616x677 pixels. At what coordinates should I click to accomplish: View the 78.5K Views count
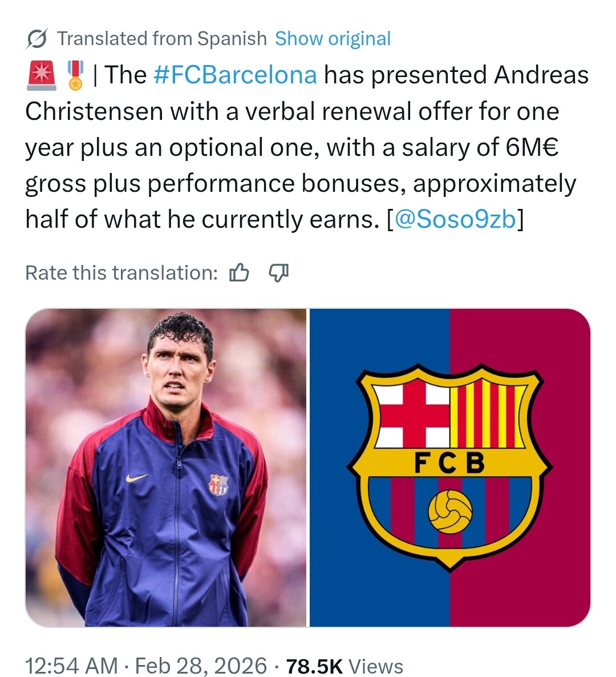point(345,666)
